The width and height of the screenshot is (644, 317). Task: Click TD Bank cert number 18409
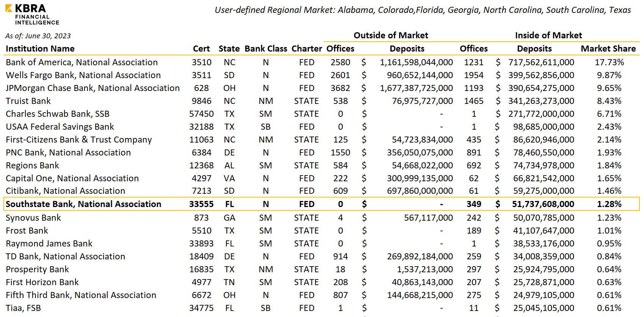(201, 256)
